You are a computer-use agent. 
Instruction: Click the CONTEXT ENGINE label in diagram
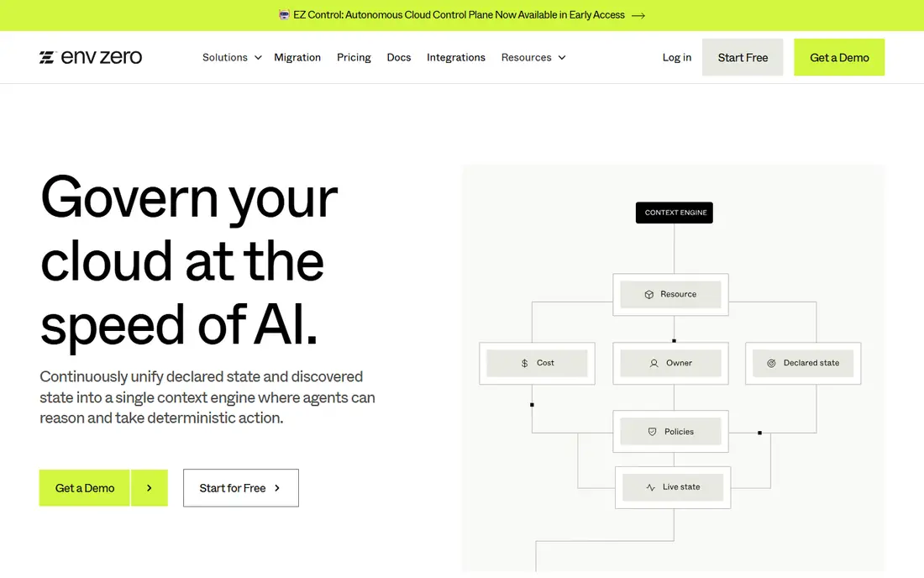675,213
